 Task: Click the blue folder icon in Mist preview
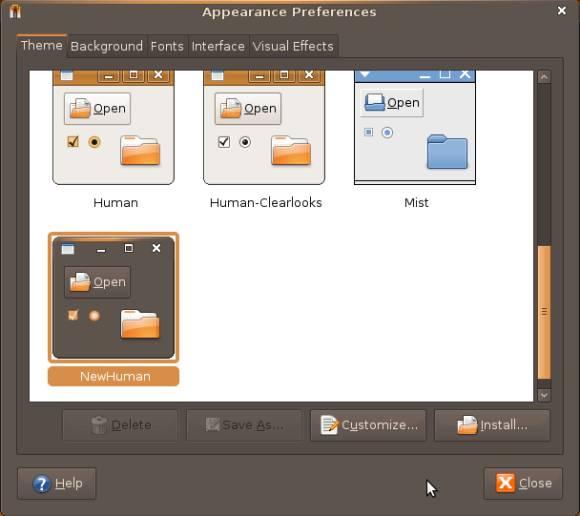(447, 152)
